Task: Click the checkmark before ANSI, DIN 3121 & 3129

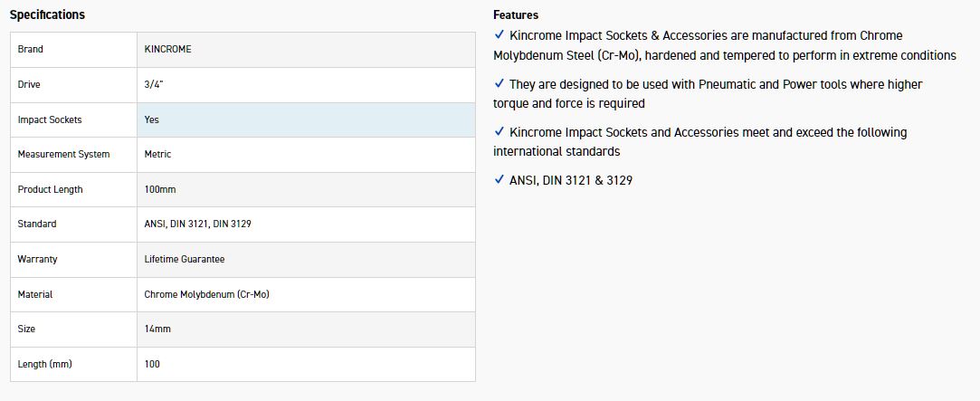Action: point(500,179)
